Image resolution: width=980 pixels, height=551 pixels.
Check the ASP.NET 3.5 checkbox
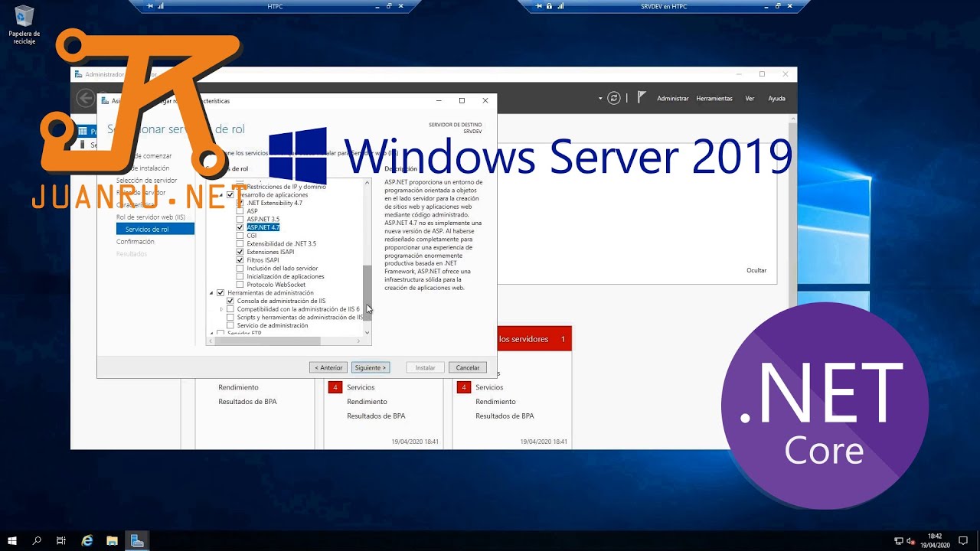(240, 220)
